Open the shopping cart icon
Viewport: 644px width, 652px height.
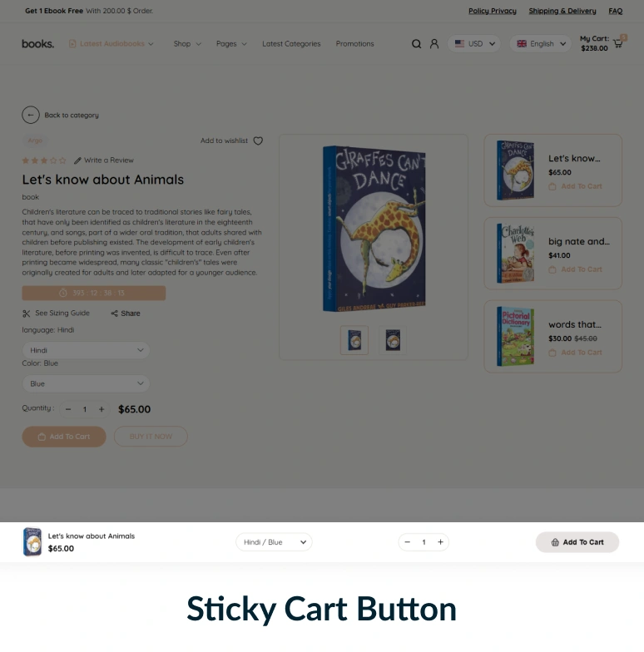tap(617, 43)
